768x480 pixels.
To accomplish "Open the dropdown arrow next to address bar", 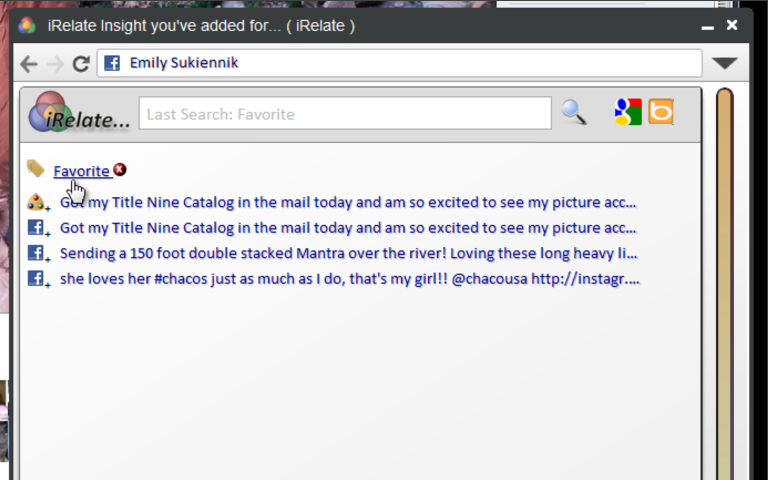I will [724, 63].
